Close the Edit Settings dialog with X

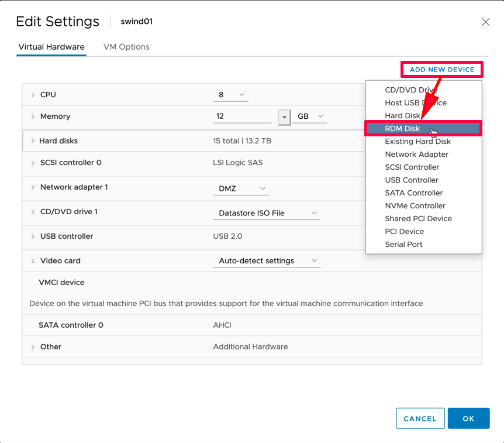pos(485,22)
